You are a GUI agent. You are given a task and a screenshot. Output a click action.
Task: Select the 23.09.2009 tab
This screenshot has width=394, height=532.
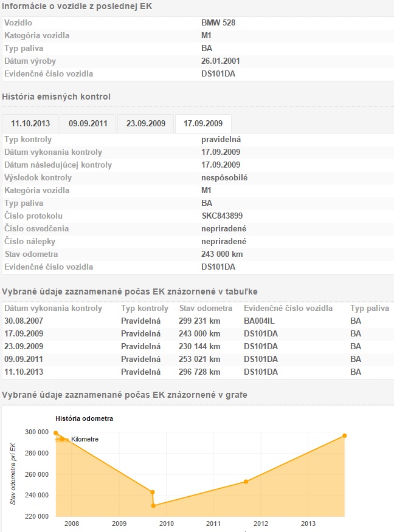point(146,123)
